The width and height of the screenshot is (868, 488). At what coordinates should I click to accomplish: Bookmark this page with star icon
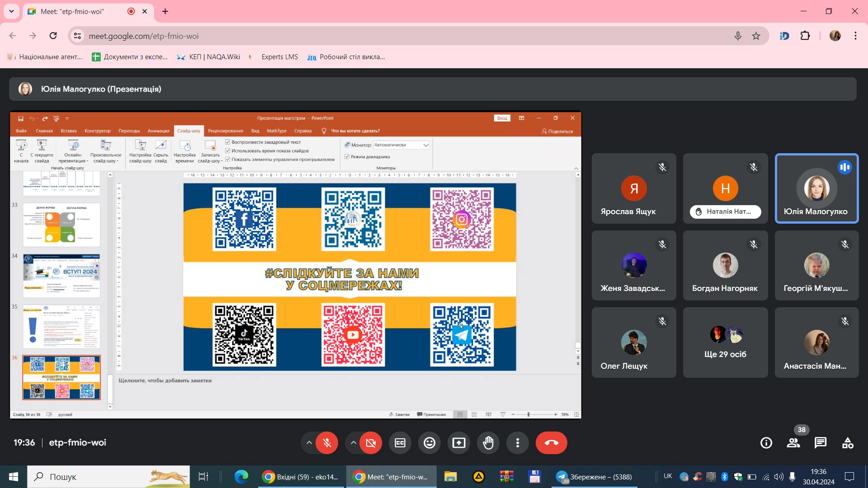pos(756,36)
